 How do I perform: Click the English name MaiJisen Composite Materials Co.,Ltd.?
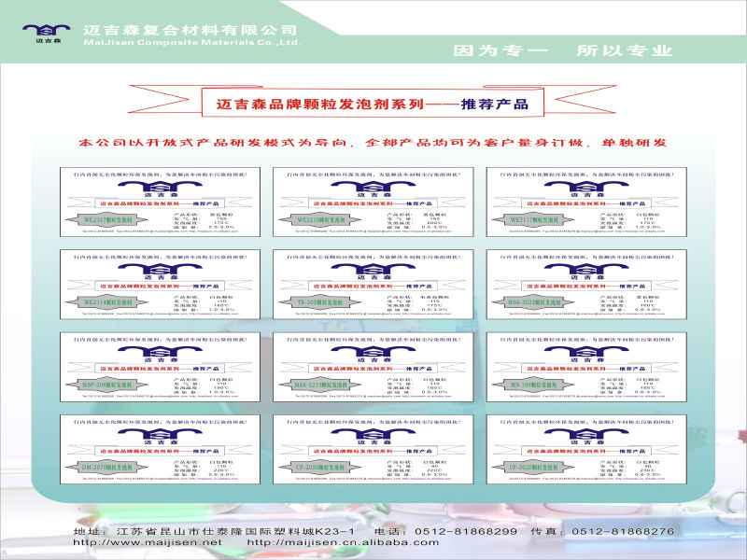[191, 42]
